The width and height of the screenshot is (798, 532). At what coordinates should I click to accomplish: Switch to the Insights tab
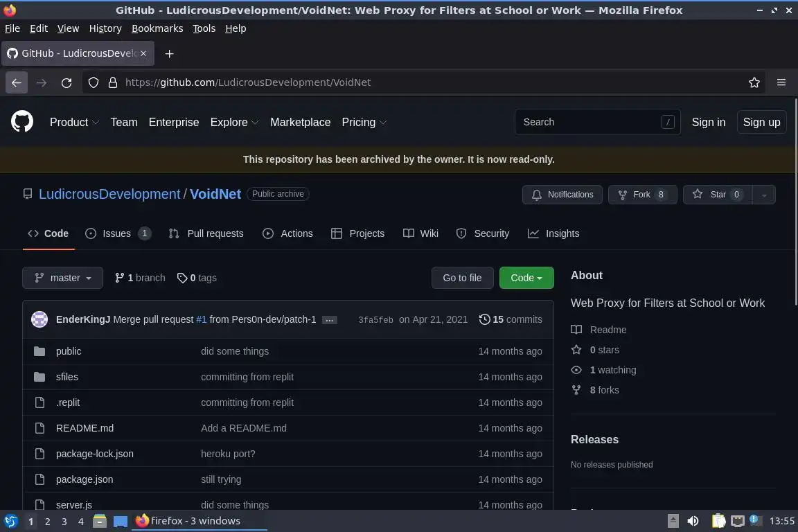(x=553, y=233)
